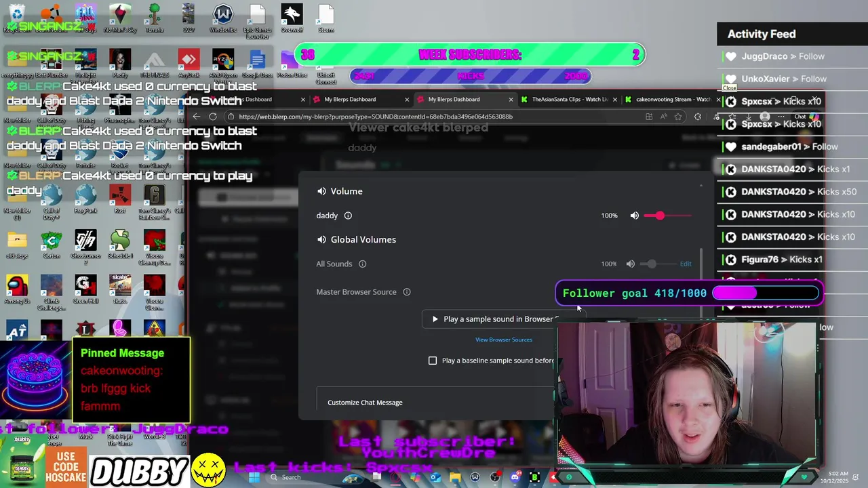Open Green Hell desktop shortcut
The width and height of the screenshot is (868, 488).
tap(86, 289)
